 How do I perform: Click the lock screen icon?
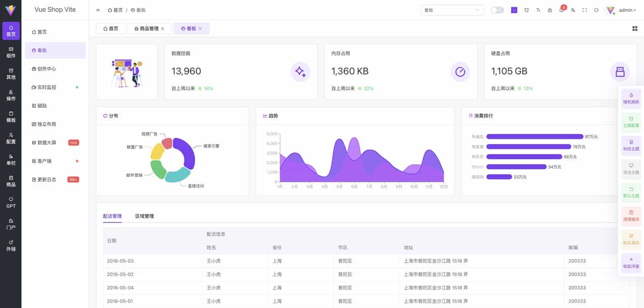[549, 10]
